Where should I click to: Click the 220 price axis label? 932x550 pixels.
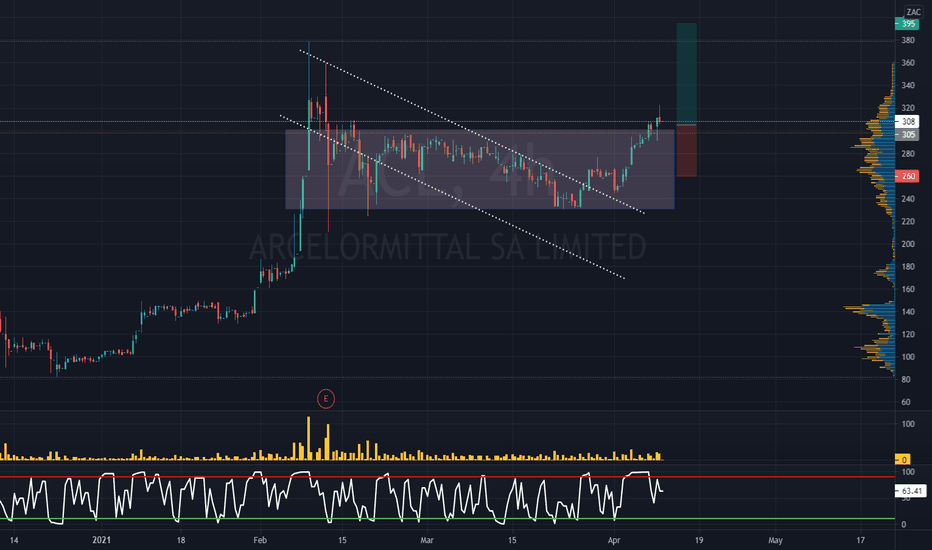click(908, 221)
